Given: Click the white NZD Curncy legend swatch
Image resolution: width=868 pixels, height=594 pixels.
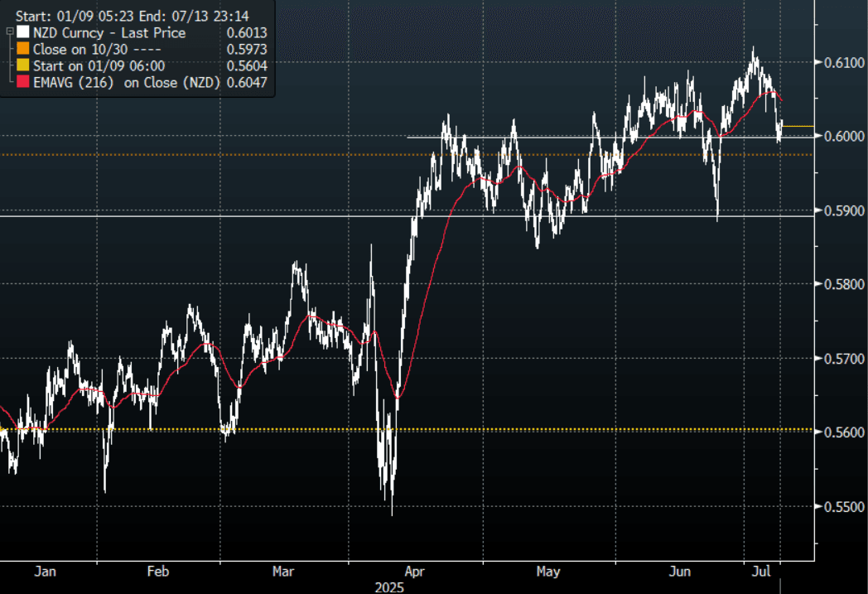Looking at the screenshot, I should point(22,32).
